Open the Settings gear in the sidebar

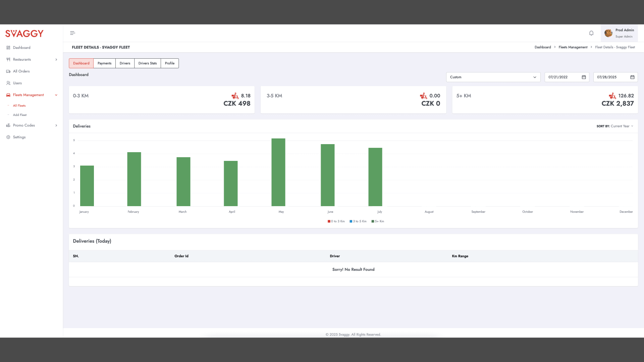click(x=8, y=137)
